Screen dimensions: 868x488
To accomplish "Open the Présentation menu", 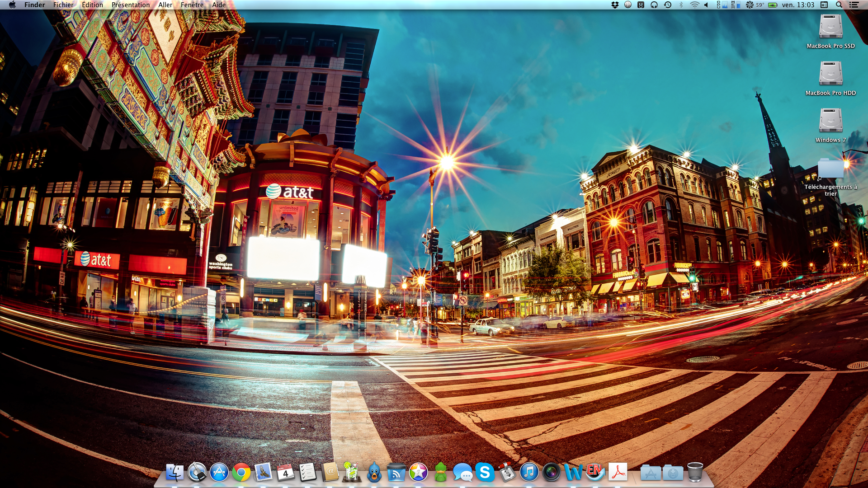I will 130,5.
